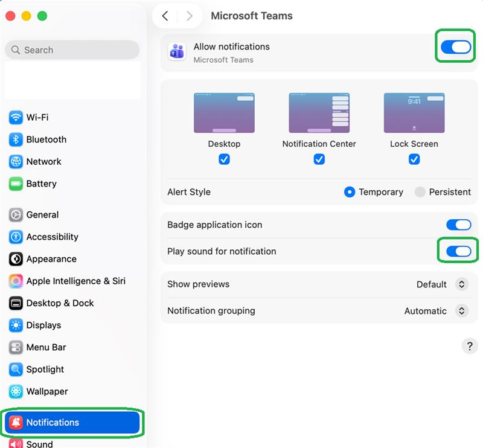Click the green full-screen window button
Viewport: 483px width, 448px height.
pos(42,16)
